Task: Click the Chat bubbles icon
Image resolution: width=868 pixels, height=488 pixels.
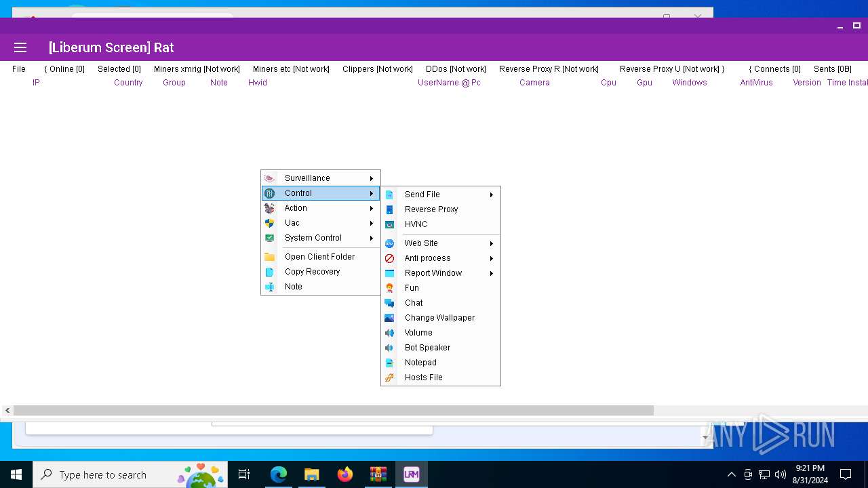Action: click(x=389, y=303)
